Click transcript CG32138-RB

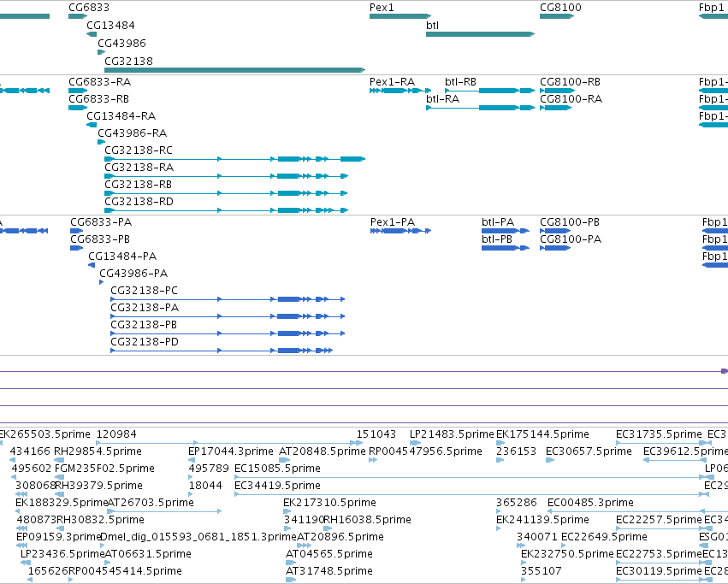point(138,185)
